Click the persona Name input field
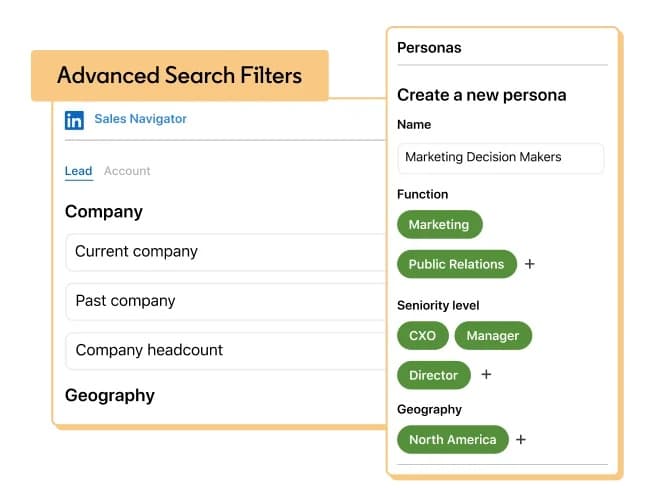This screenshot has width=648, height=488. pyautogui.click(x=500, y=157)
